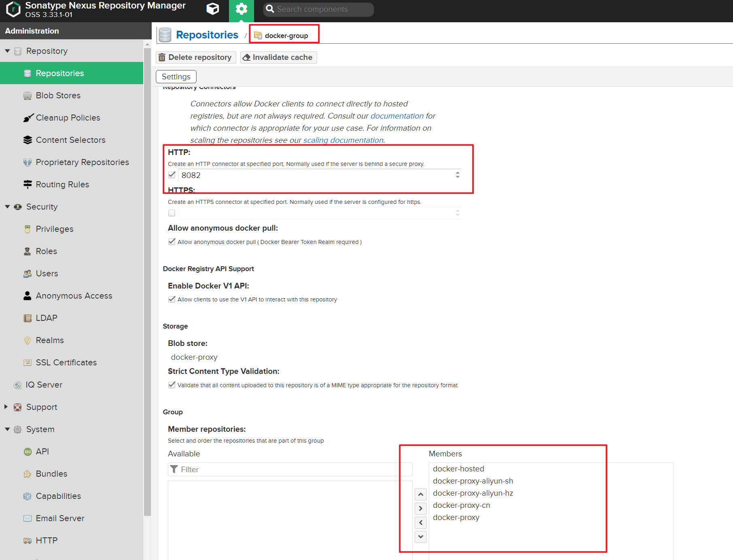Open Realms in sidebar
The width and height of the screenshot is (733, 560).
tap(72, 340)
